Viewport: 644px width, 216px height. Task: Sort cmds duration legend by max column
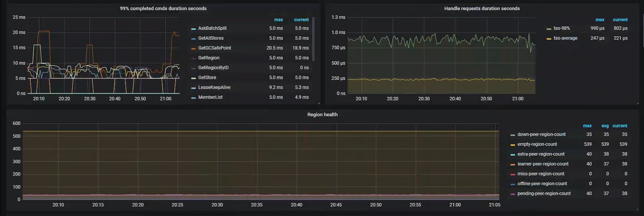point(278,20)
